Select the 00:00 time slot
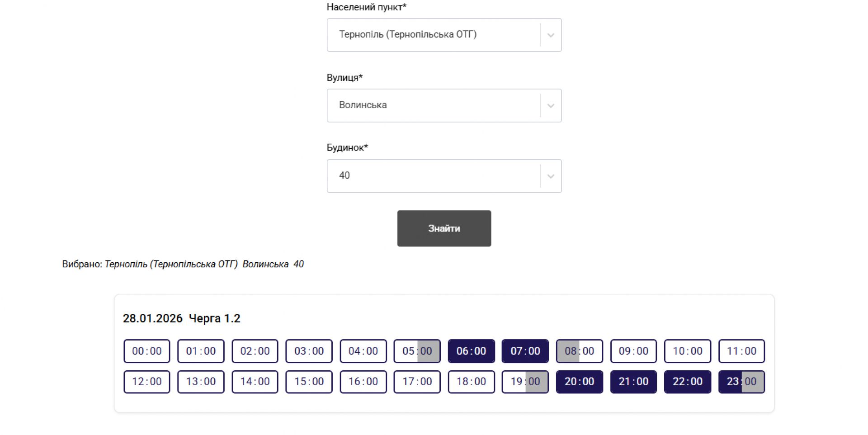Screen dimensions: 868x435 (147, 351)
